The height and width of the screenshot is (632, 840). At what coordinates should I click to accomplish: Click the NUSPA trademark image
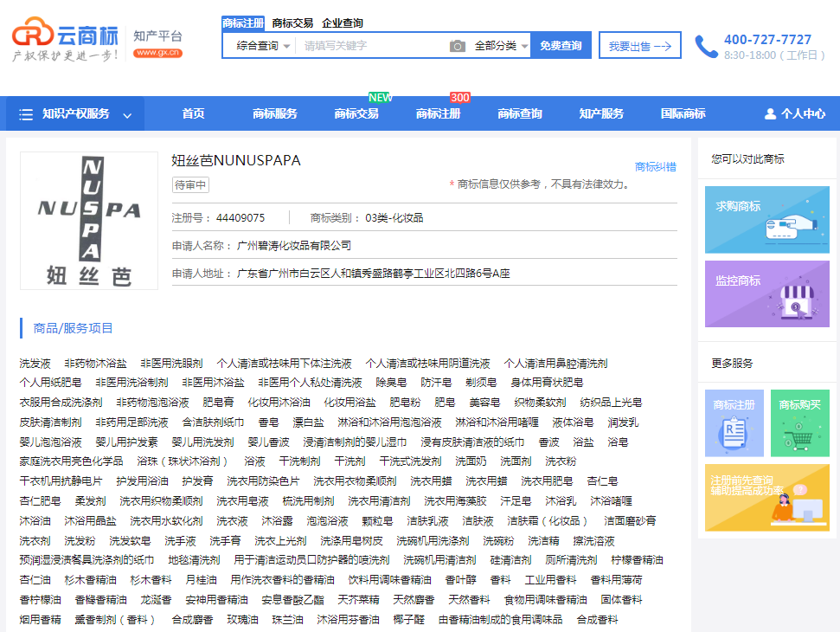click(x=89, y=221)
